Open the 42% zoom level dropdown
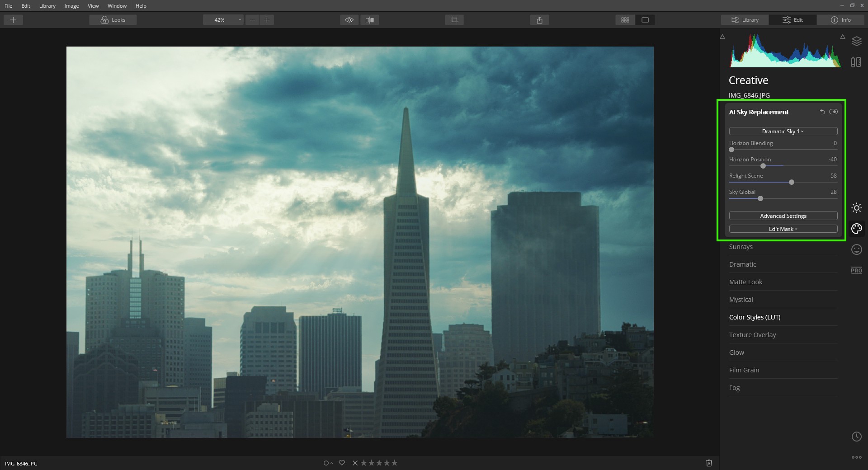The width and height of the screenshot is (868, 470). (223, 20)
